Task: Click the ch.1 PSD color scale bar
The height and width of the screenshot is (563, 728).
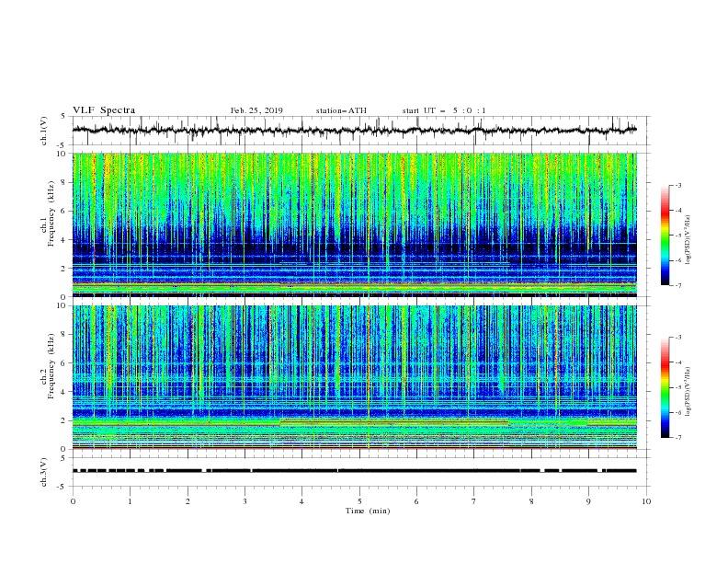Action: click(665, 236)
